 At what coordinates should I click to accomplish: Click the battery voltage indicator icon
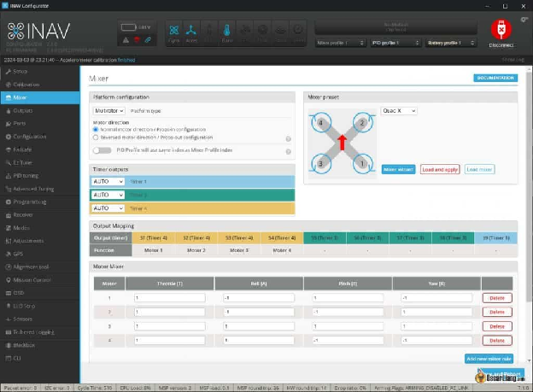click(128, 27)
